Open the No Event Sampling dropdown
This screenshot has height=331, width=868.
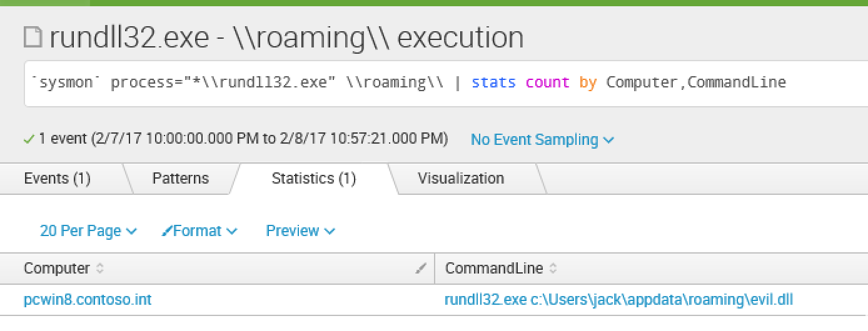(x=542, y=140)
